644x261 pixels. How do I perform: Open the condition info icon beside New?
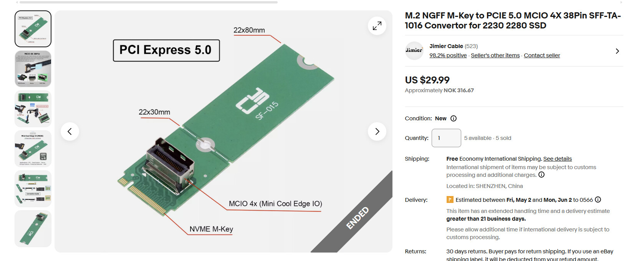pos(454,118)
